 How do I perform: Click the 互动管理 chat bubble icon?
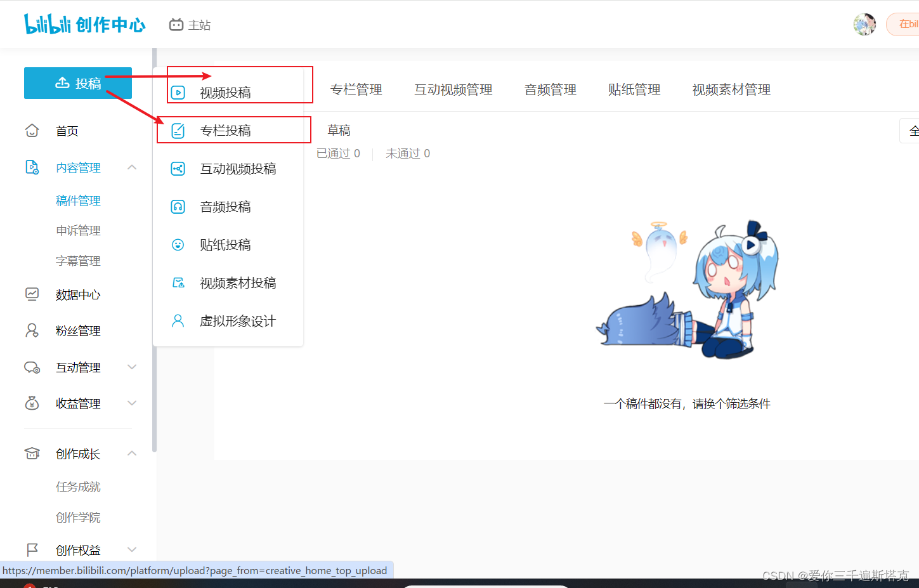32,367
